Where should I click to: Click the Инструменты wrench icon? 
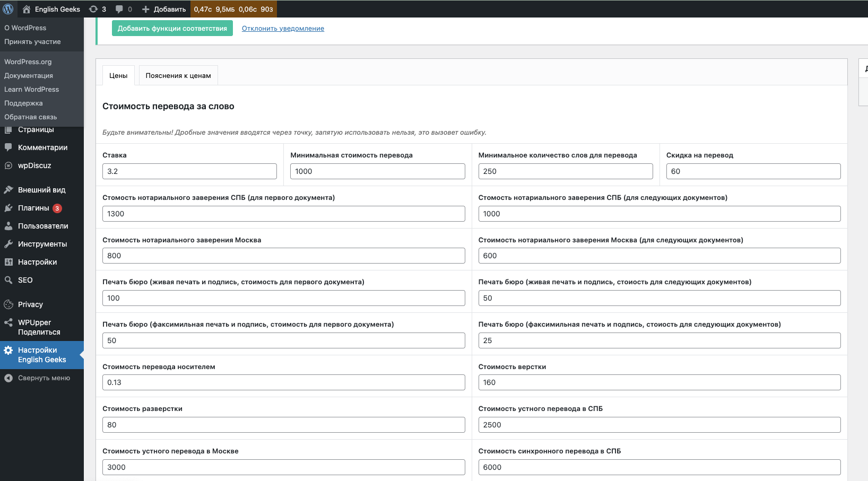click(x=8, y=244)
